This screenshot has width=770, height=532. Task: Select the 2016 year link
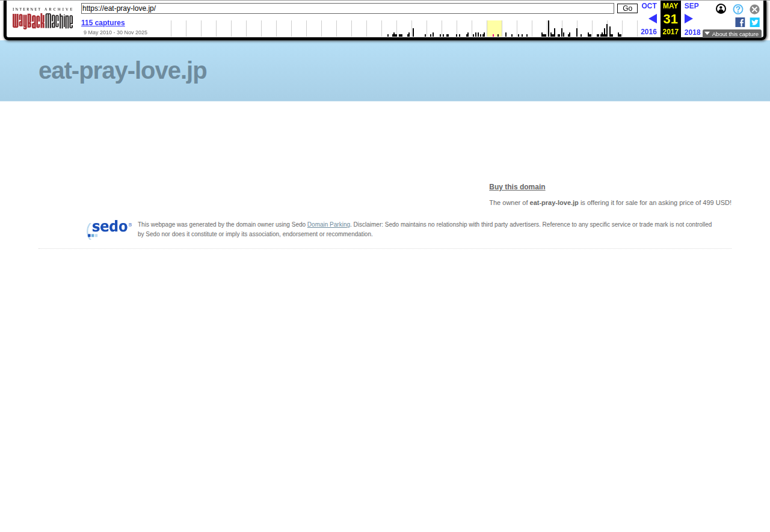648,32
